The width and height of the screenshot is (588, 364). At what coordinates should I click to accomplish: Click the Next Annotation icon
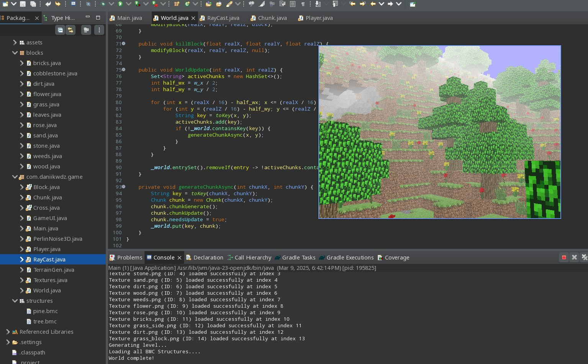pos(318,4)
